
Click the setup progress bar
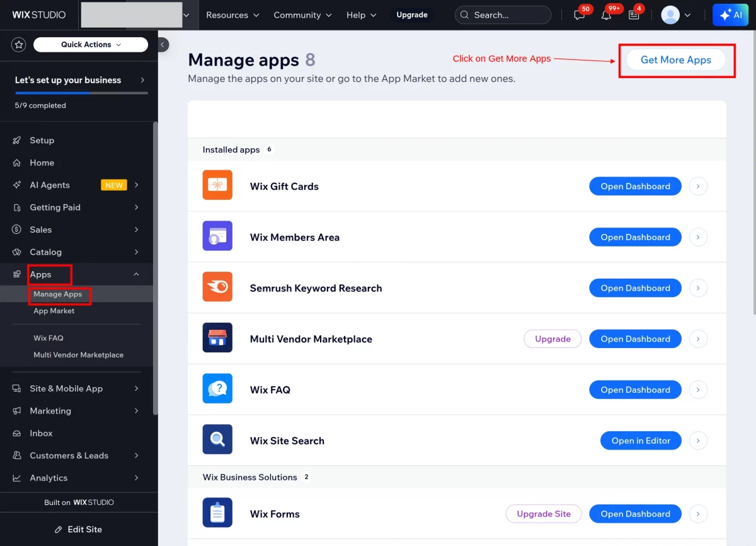pos(81,93)
